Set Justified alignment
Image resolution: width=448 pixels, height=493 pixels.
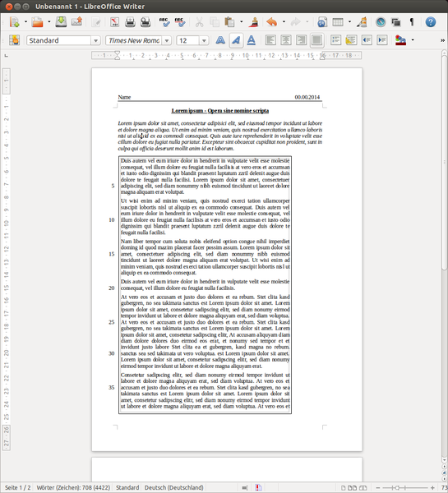[316, 40]
